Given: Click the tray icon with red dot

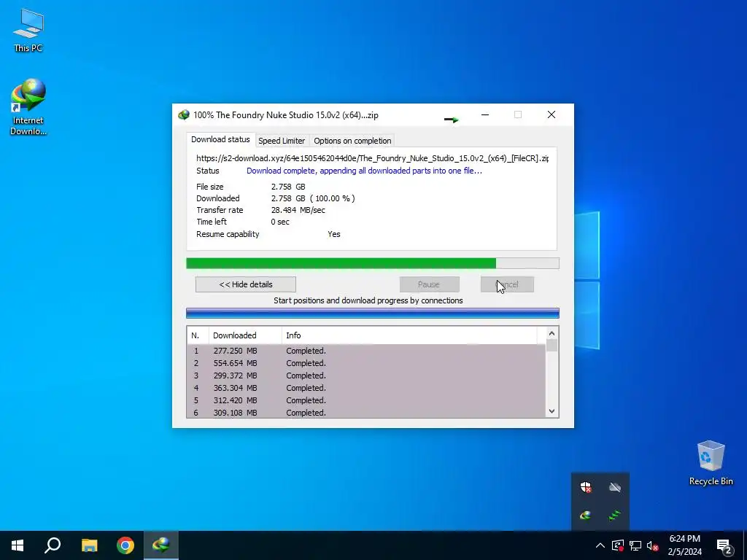Looking at the screenshot, I should pos(618,545).
